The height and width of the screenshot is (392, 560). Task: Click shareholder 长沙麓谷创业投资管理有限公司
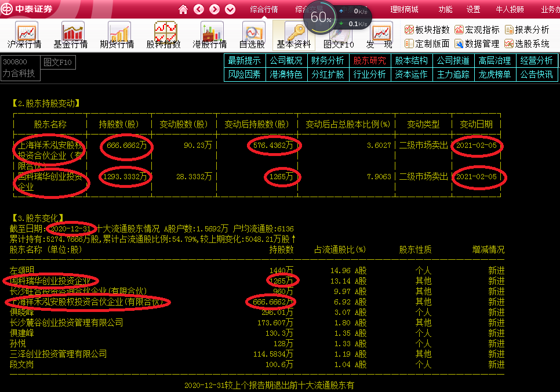tap(67, 322)
